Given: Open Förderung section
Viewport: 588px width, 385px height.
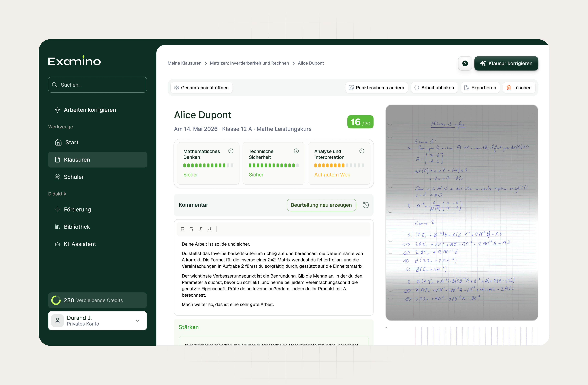Looking at the screenshot, I should (x=97, y=210).
